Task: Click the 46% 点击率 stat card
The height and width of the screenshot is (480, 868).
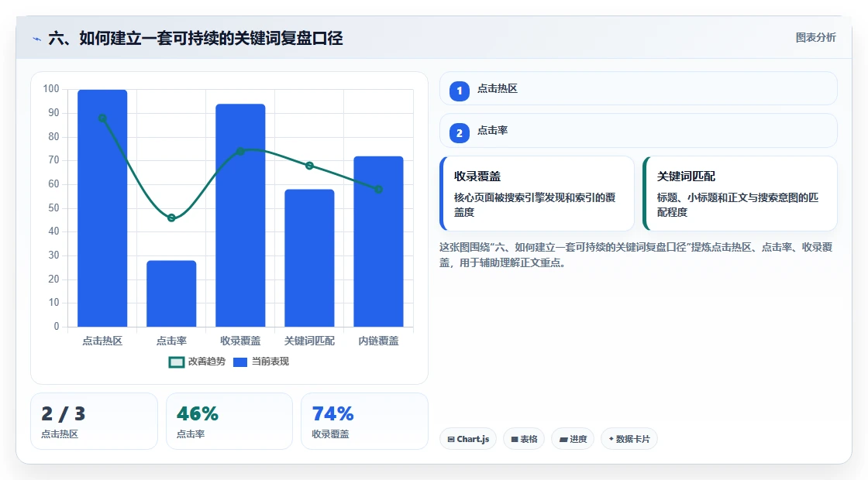Action: (x=229, y=421)
